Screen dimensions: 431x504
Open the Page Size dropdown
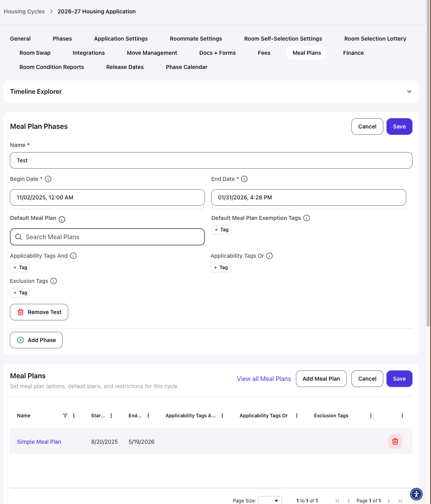(x=270, y=500)
